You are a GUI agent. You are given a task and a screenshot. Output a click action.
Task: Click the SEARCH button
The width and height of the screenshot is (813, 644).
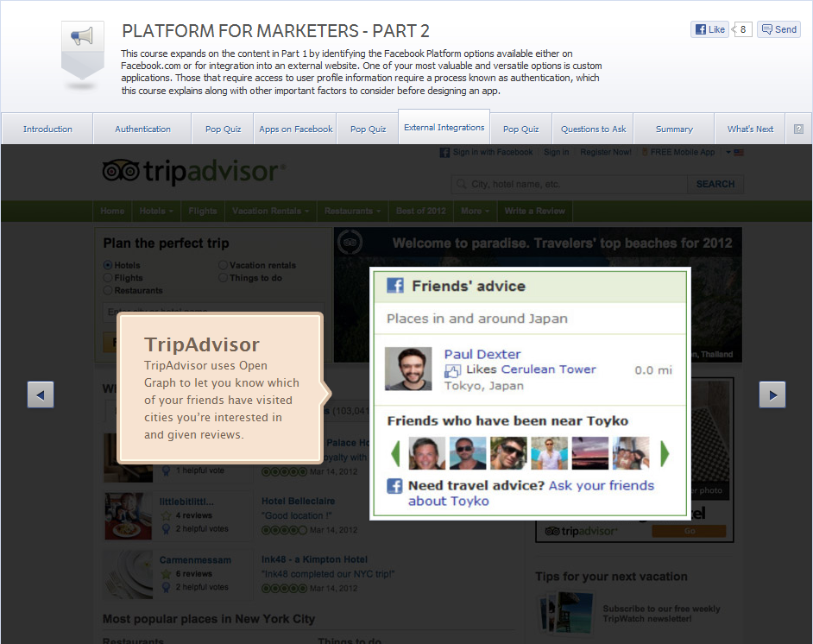715,184
